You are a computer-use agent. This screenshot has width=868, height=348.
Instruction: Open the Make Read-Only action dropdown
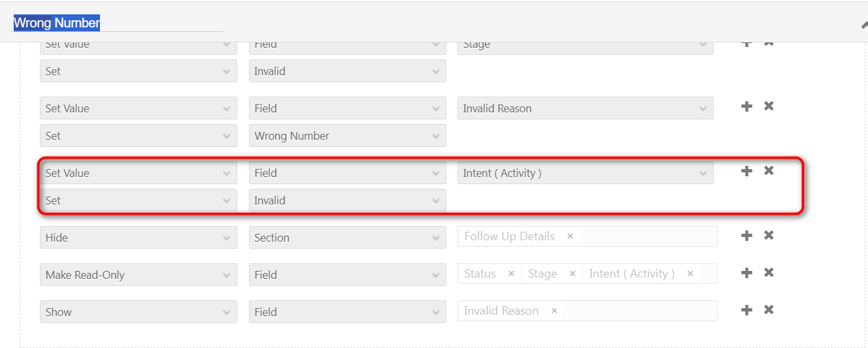tap(138, 275)
